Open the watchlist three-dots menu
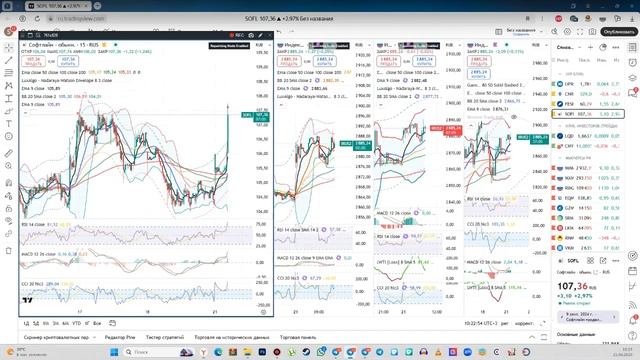640x360 pixels. (616, 47)
